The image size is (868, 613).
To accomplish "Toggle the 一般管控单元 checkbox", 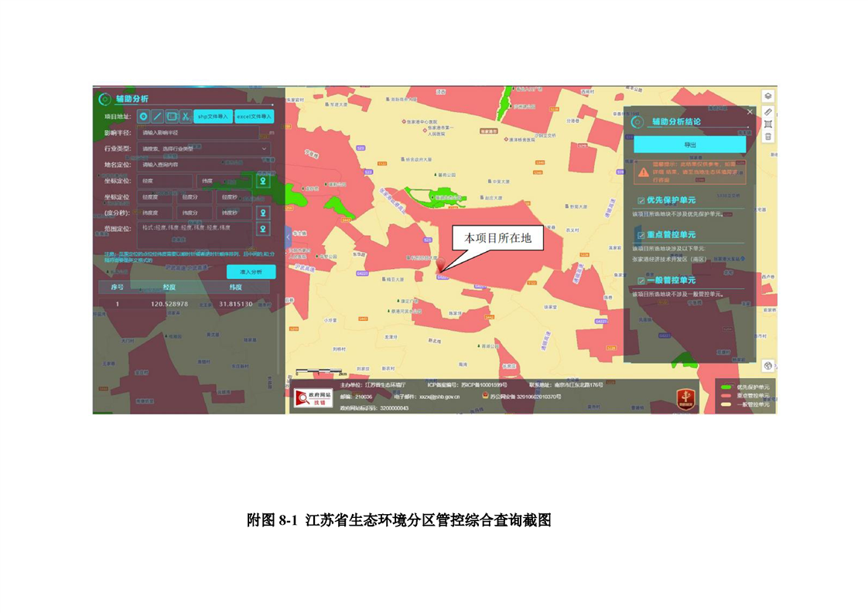I will click(x=641, y=281).
